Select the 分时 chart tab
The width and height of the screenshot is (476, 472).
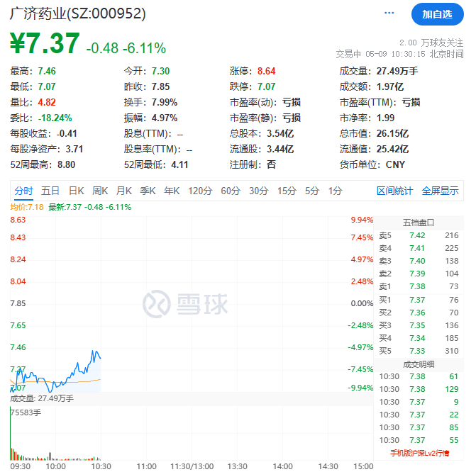click(x=23, y=191)
